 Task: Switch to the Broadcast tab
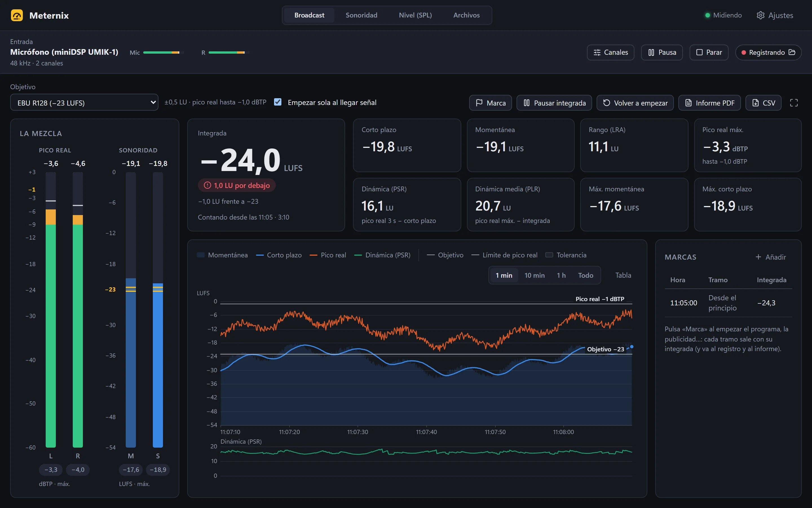(x=309, y=15)
